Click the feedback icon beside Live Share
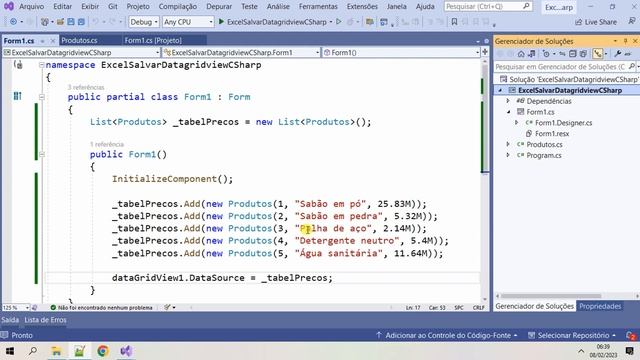640x360 pixels. pyautogui.click(x=632, y=21)
